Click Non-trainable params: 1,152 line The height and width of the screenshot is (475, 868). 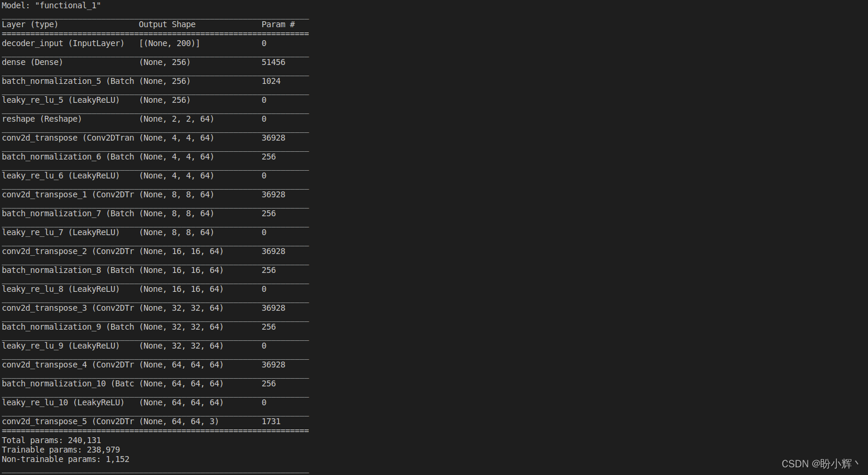point(66,460)
